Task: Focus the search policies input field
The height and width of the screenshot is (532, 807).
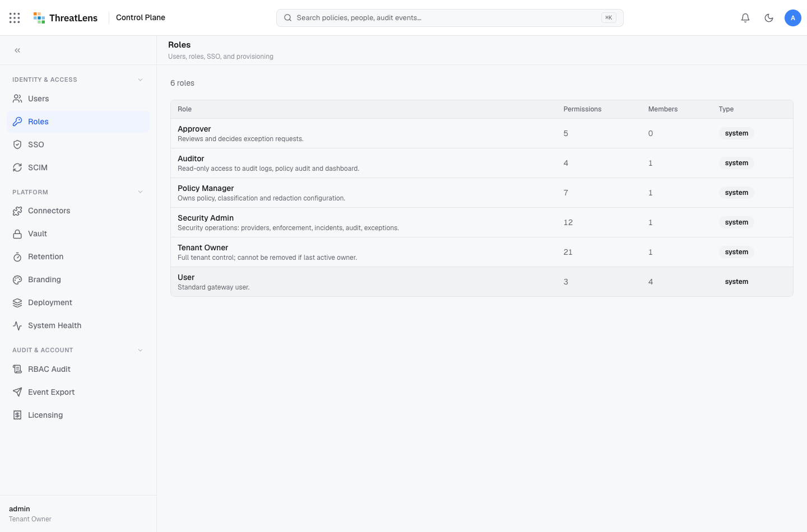Action: pos(449,18)
